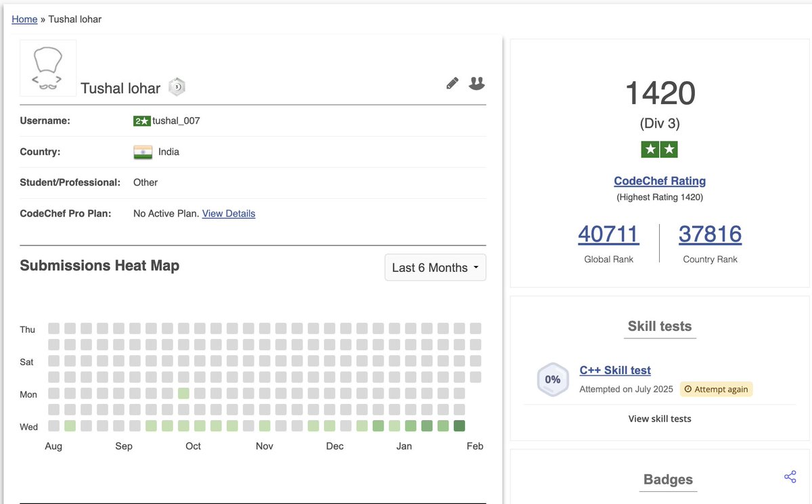Click the Country Rank label
The width and height of the screenshot is (812, 504).
[x=710, y=259]
